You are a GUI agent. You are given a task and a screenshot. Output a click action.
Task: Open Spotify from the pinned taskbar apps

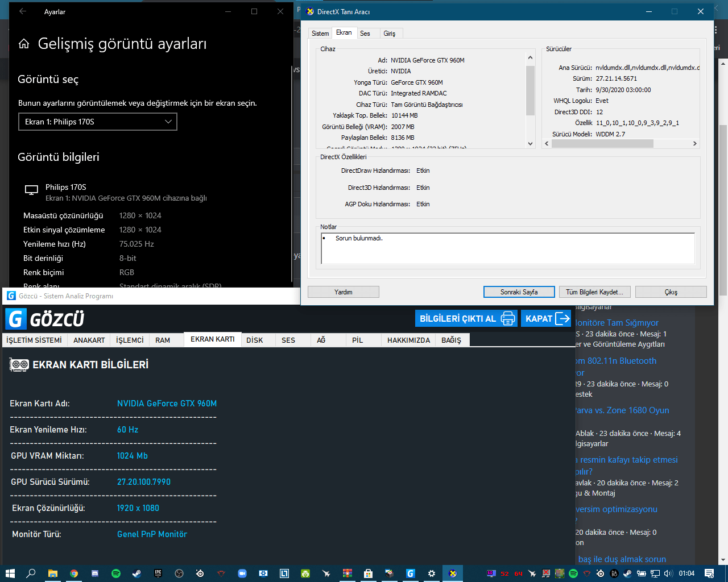point(115,573)
